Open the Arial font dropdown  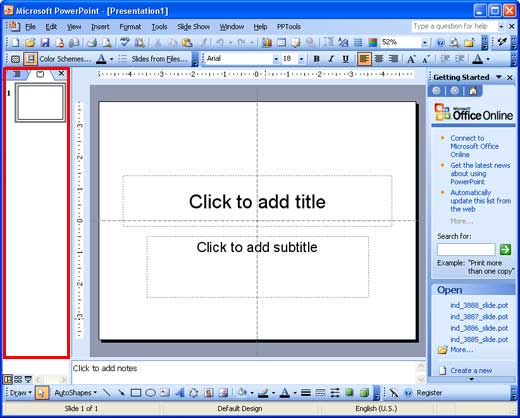[x=276, y=59]
